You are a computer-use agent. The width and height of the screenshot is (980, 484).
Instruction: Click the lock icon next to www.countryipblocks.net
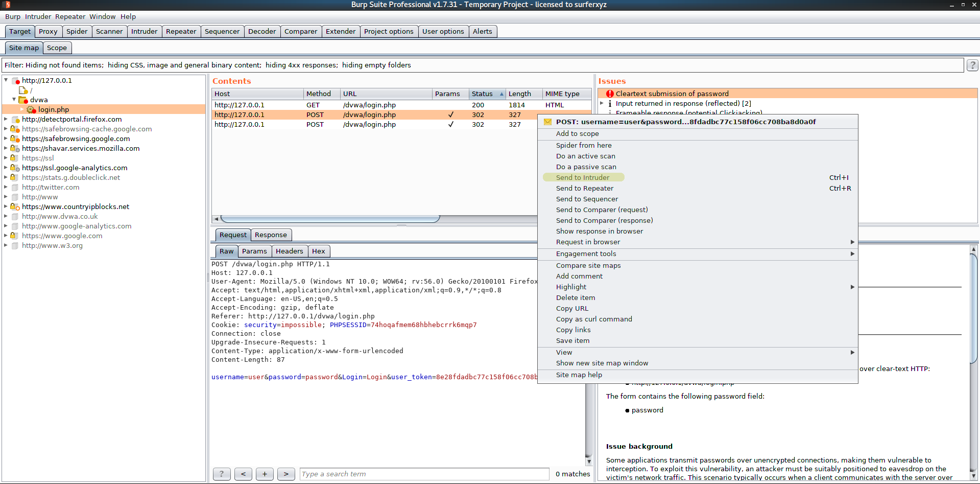click(x=15, y=206)
